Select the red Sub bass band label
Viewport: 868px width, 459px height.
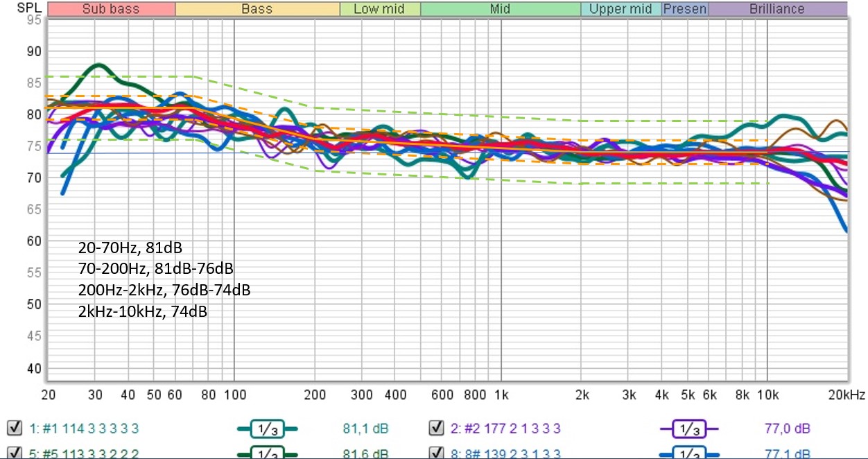(110, 9)
